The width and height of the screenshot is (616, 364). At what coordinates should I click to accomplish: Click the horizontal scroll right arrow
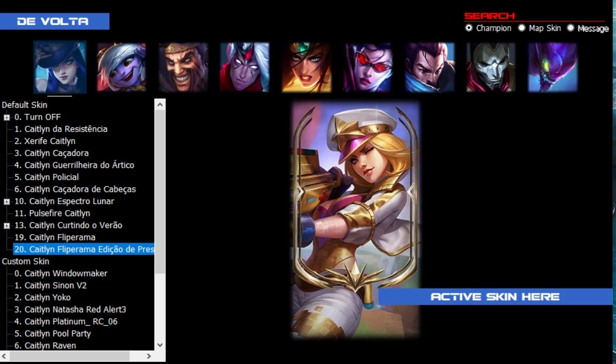tap(149, 356)
